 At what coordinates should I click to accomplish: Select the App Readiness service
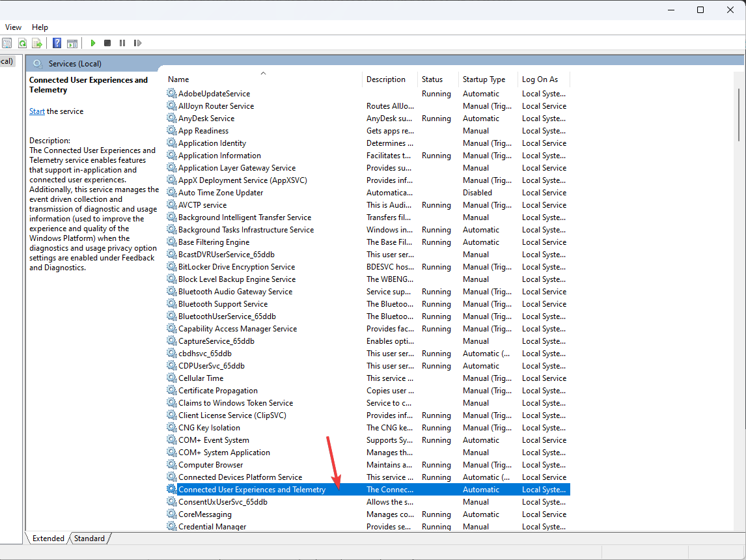[x=368, y=131]
